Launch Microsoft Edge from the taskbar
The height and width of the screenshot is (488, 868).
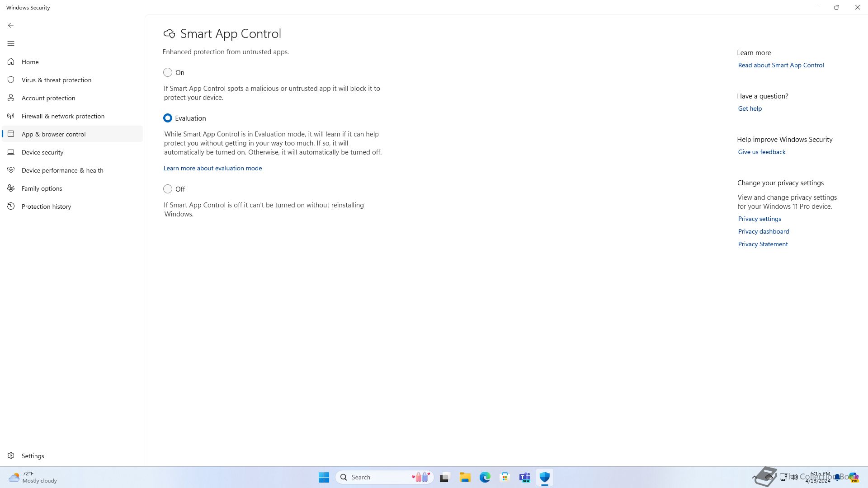click(x=485, y=477)
